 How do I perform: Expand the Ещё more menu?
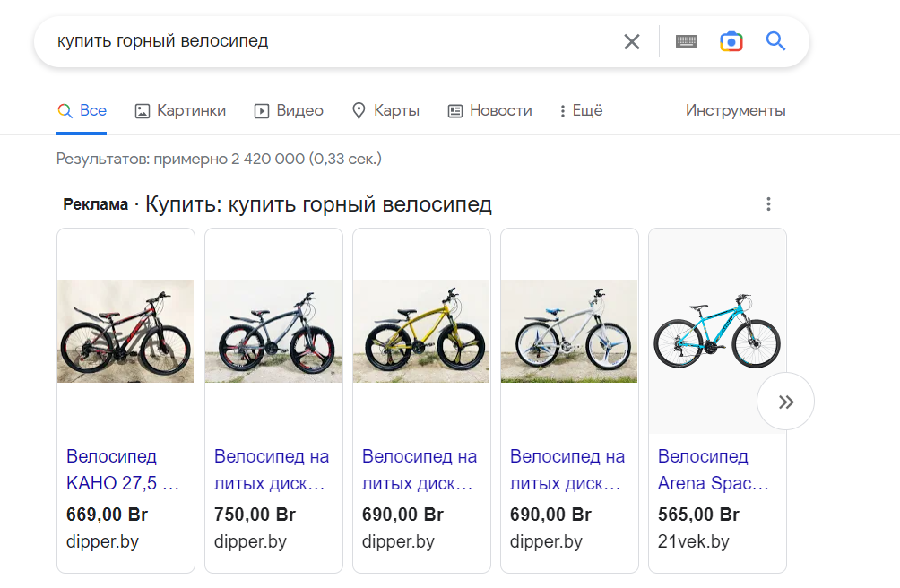point(581,111)
